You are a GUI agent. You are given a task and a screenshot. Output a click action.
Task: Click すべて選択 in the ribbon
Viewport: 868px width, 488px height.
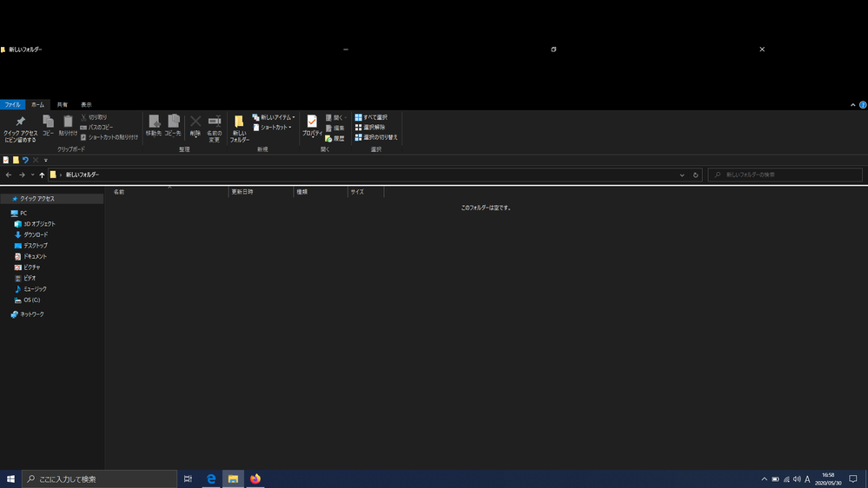[371, 117]
